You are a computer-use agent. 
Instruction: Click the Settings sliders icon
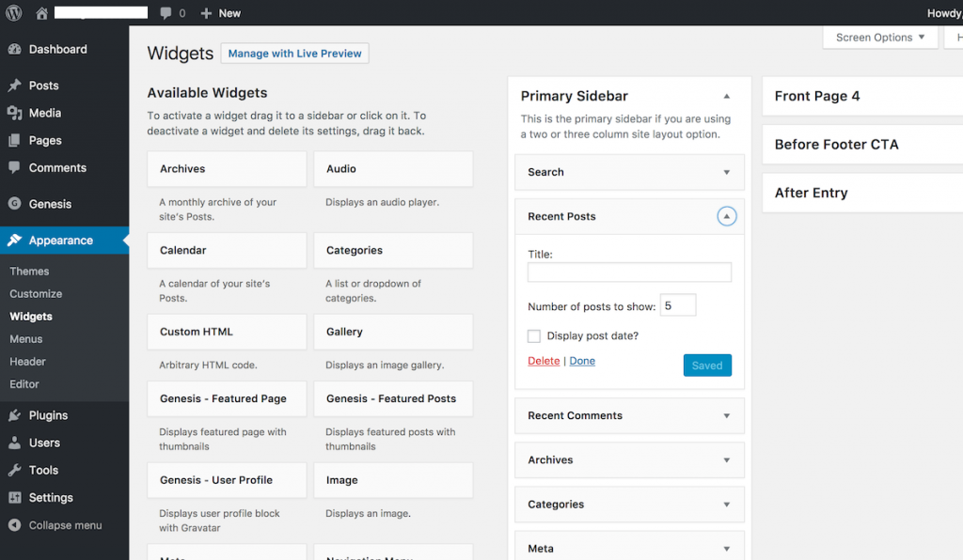tap(15, 497)
